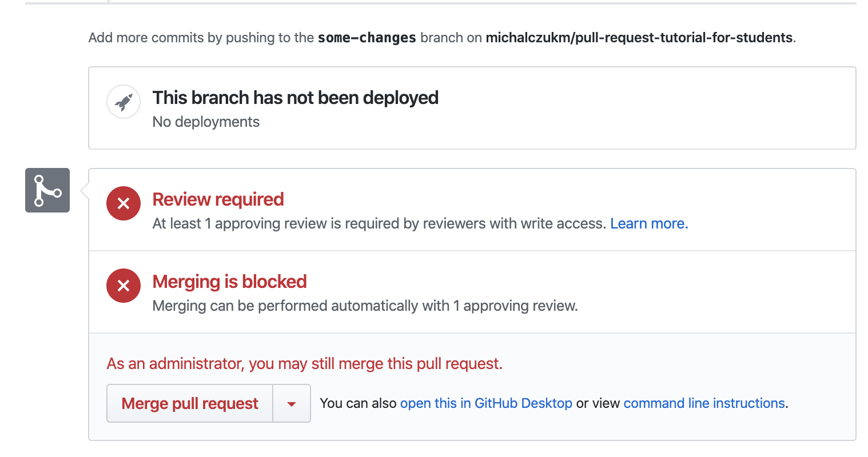
Task: Open this in GitHub Desktop link
Action: point(486,403)
